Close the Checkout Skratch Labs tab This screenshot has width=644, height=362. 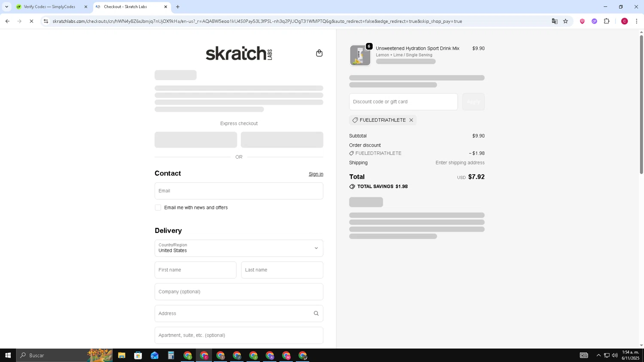click(166, 7)
